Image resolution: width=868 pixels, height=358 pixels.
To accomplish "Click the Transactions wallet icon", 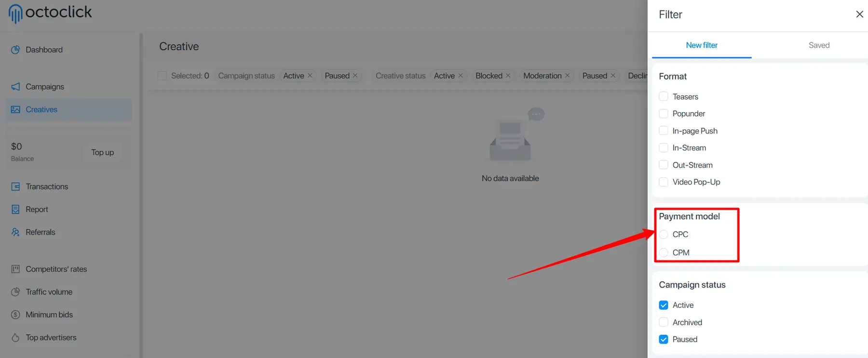I will pos(15,186).
